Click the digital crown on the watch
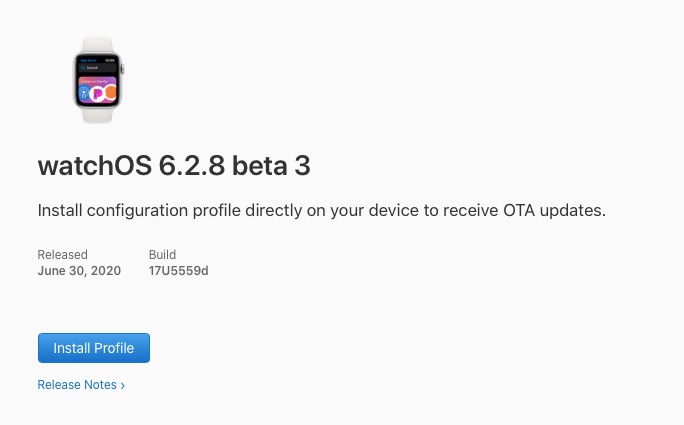The image size is (684, 425). pyautogui.click(x=122, y=70)
